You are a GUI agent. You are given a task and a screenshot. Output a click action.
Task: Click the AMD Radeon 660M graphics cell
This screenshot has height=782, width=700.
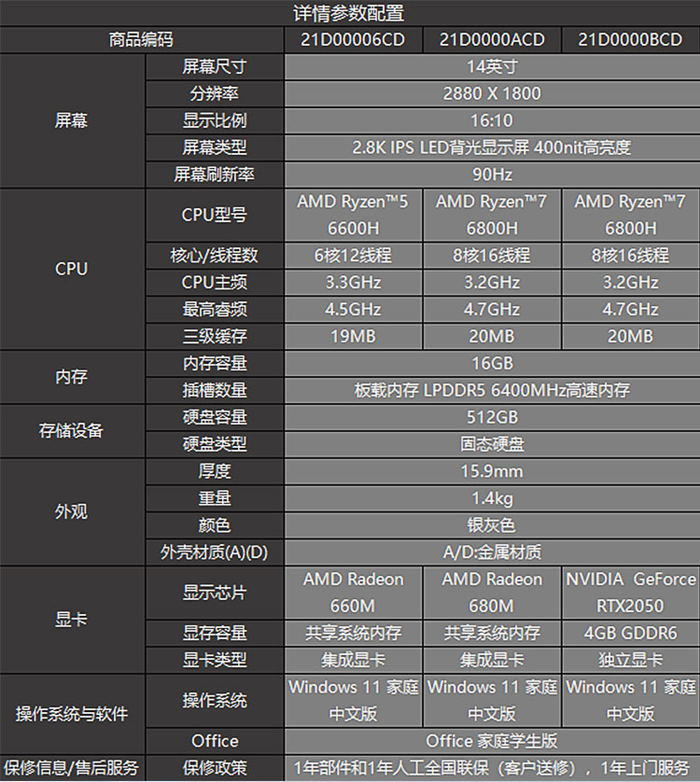click(x=353, y=593)
